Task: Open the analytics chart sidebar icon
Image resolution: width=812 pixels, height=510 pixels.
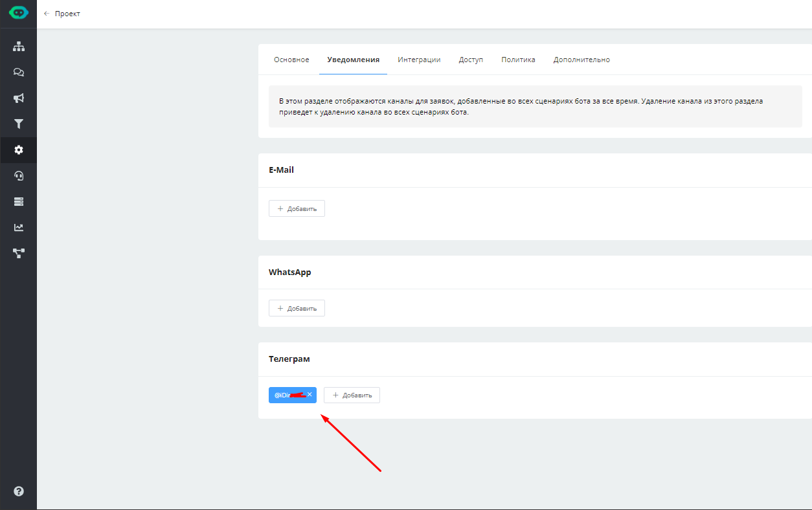Action: point(19,228)
